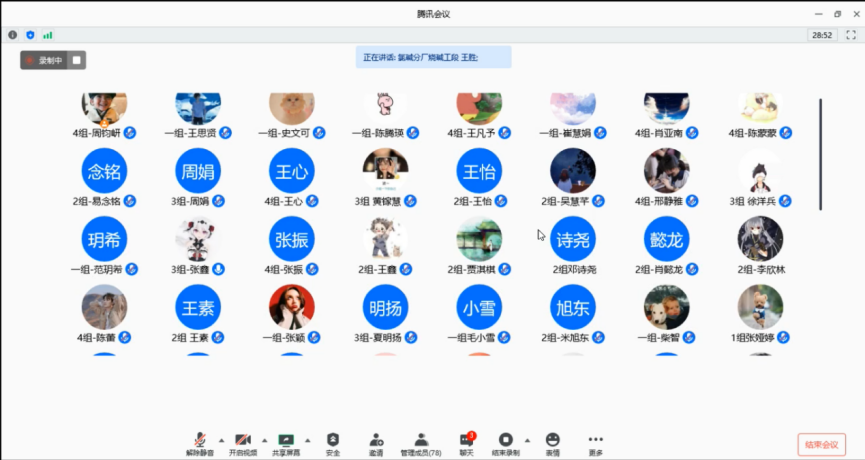Image resolution: width=865 pixels, height=460 pixels.
Task: Click the unmute microphone icon (解除静音)
Action: 200,440
